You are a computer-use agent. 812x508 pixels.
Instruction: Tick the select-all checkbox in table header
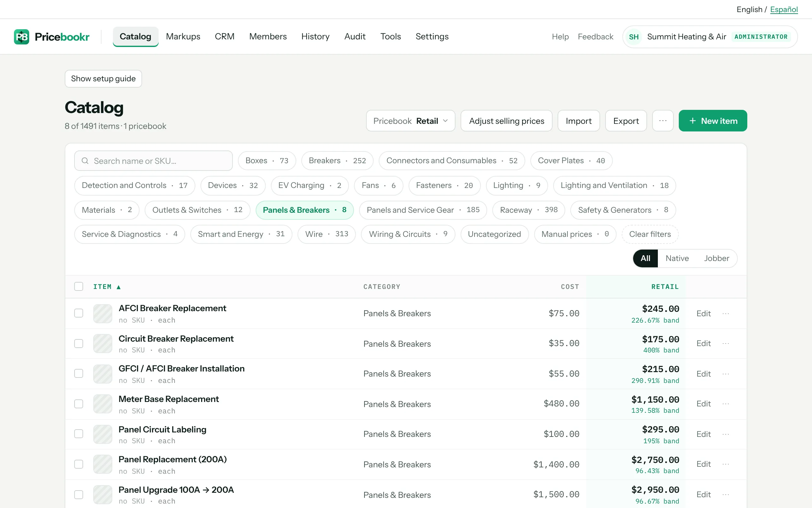[79, 286]
